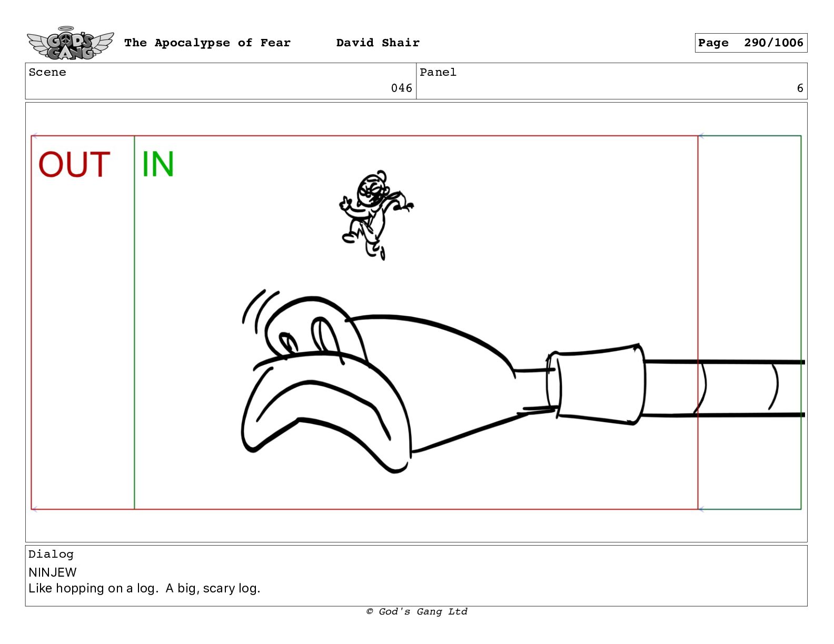Screen dimensions: 834x644
Task: Click the 'Page 290/1006' box
Action: pos(751,43)
